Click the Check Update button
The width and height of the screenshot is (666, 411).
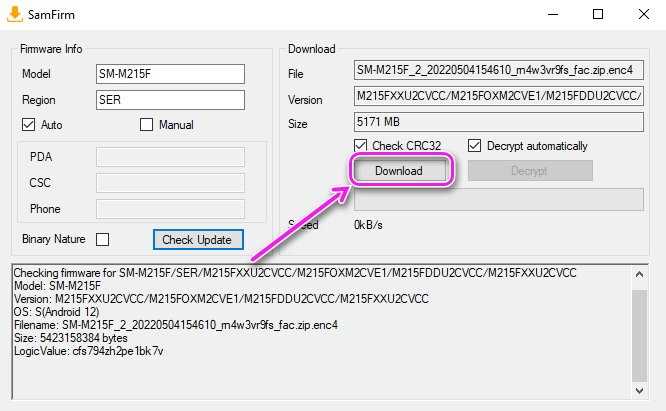pos(198,239)
